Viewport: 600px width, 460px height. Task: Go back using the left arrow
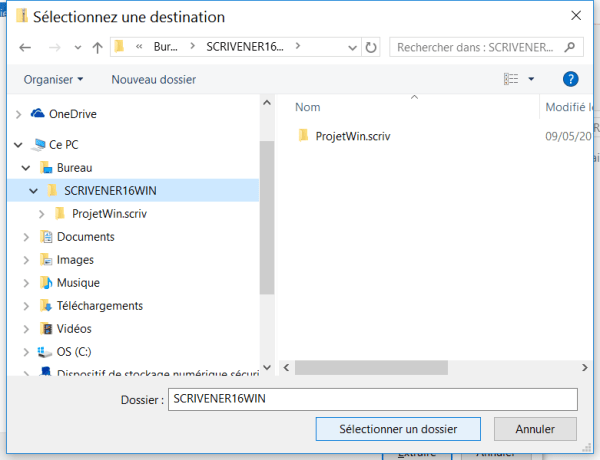coord(25,47)
